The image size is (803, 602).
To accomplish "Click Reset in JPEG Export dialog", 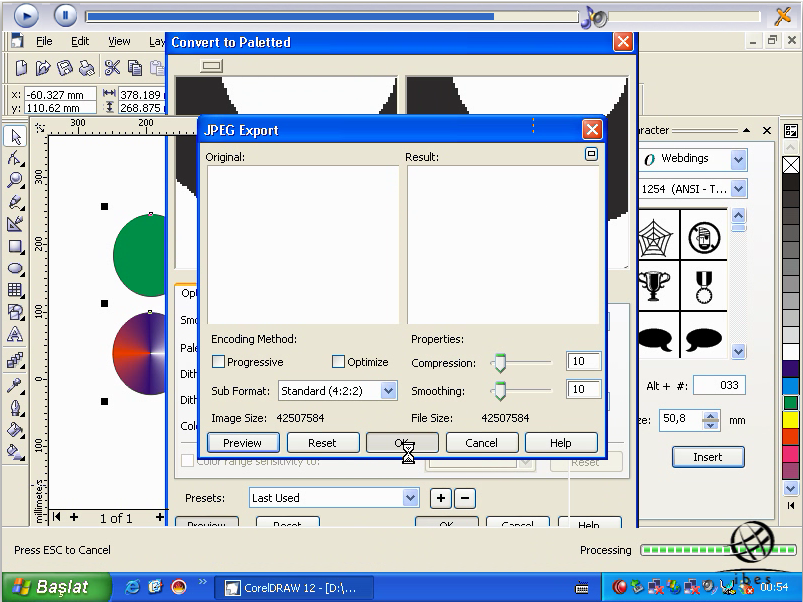I will click(x=323, y=443).
